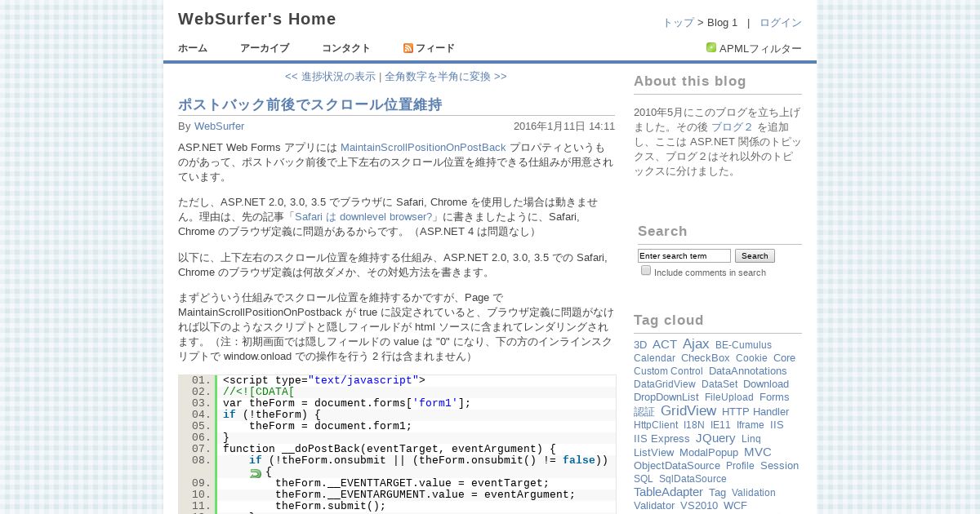Open post title ポストバック前後でスクロール位置維持
This screenshot has height=514, width=980.
click(310, 104)
